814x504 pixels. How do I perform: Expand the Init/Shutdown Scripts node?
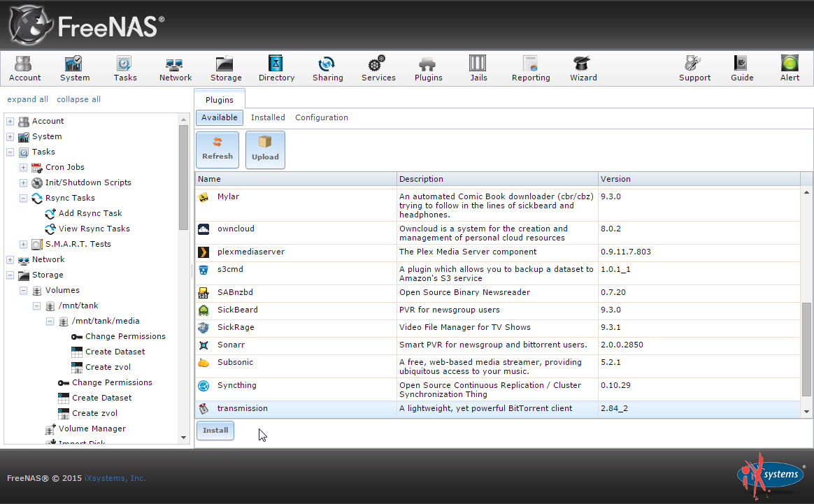pos(23,182)
